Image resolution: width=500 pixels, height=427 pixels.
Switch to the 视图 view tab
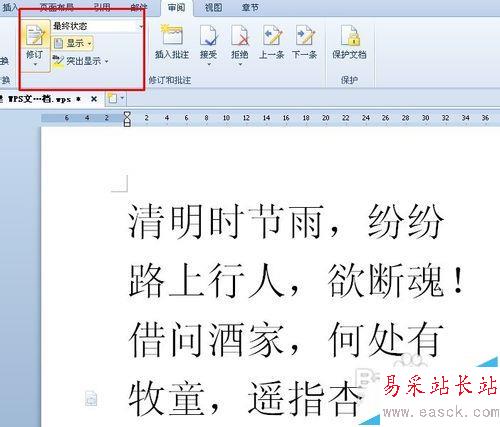(x=213, y=7)
